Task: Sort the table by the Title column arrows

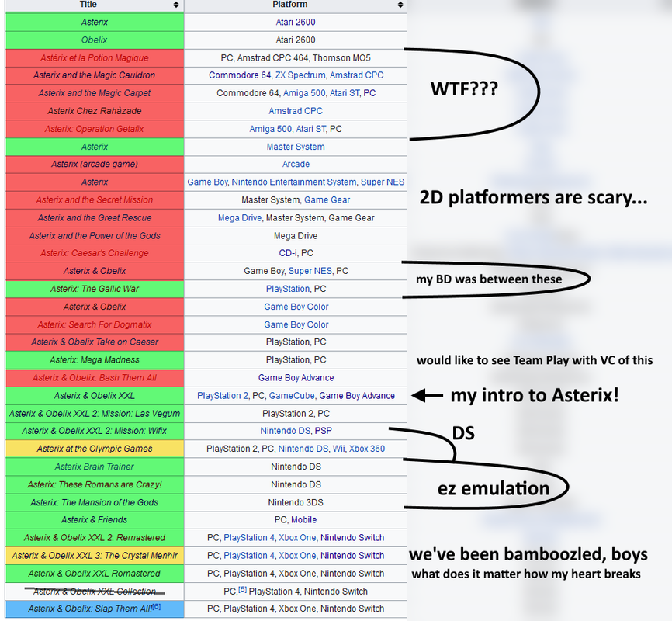Action: coord(175,5)
